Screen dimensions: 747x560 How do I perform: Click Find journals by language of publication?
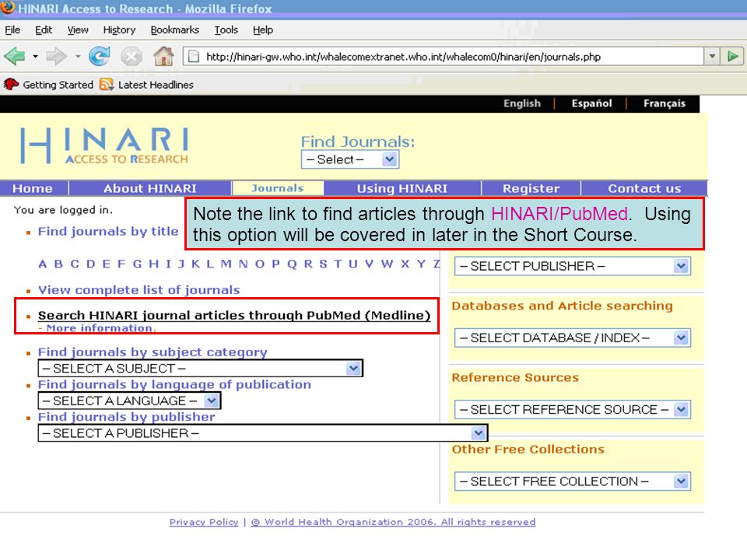coord(174,385)
